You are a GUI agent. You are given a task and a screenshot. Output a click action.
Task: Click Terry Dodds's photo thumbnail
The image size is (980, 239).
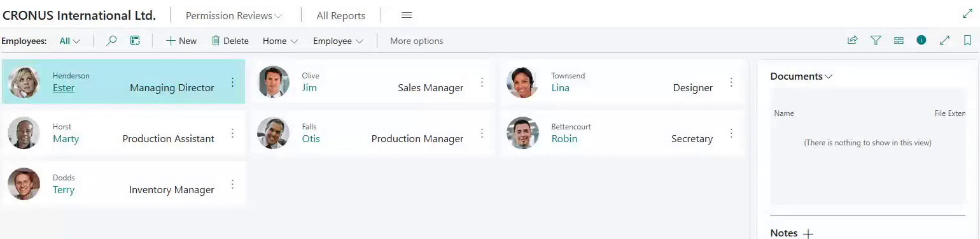point(24,184)
